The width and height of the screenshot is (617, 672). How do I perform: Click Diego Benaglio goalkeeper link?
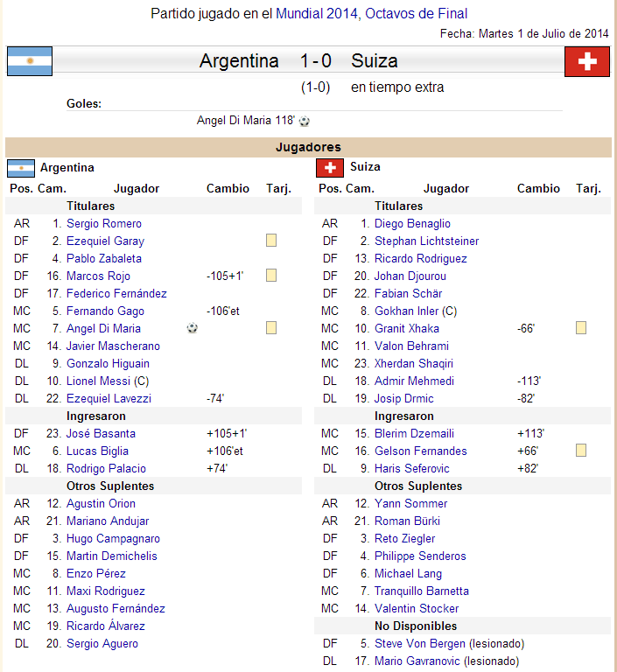tap(412, 223)
